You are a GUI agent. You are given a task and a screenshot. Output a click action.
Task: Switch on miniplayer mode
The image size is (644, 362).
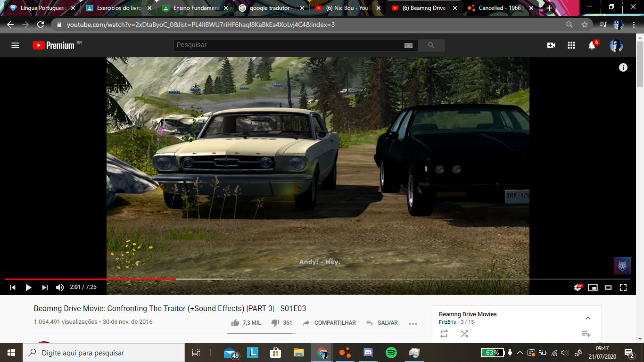[x=593, y=287]
